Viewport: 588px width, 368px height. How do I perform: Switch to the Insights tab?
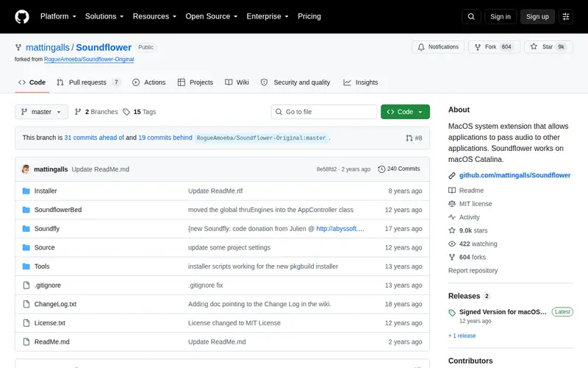tap(361, 82)
